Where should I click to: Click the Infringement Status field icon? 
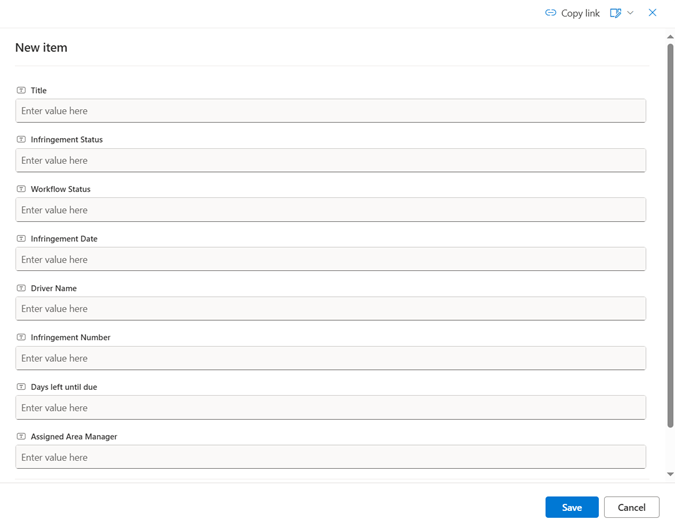21,140
